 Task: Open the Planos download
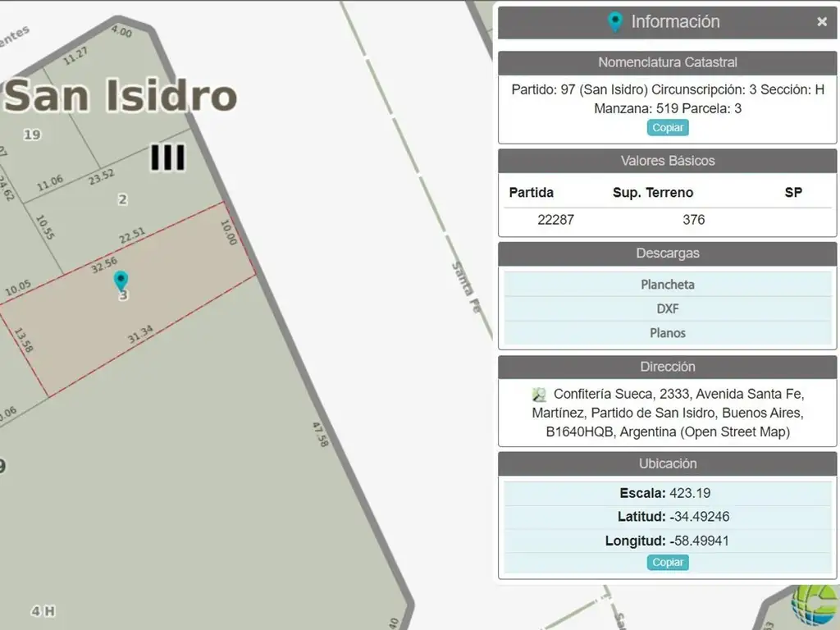tap(668, 333)
